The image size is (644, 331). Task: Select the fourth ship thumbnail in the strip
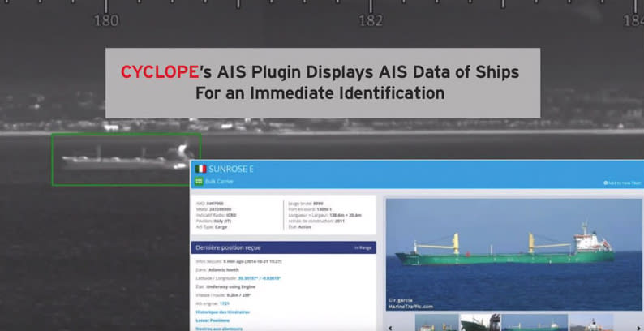click(591, 323)
